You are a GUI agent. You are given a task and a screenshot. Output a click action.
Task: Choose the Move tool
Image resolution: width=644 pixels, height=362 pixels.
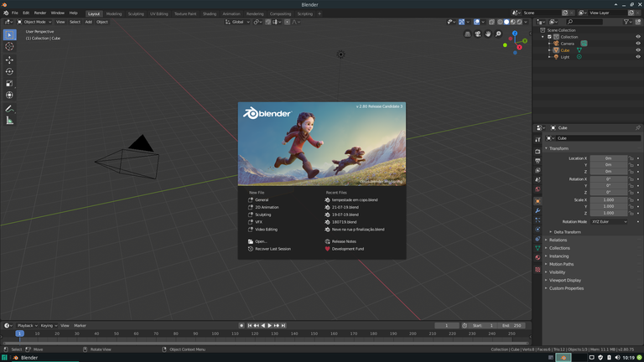(9, 60)
